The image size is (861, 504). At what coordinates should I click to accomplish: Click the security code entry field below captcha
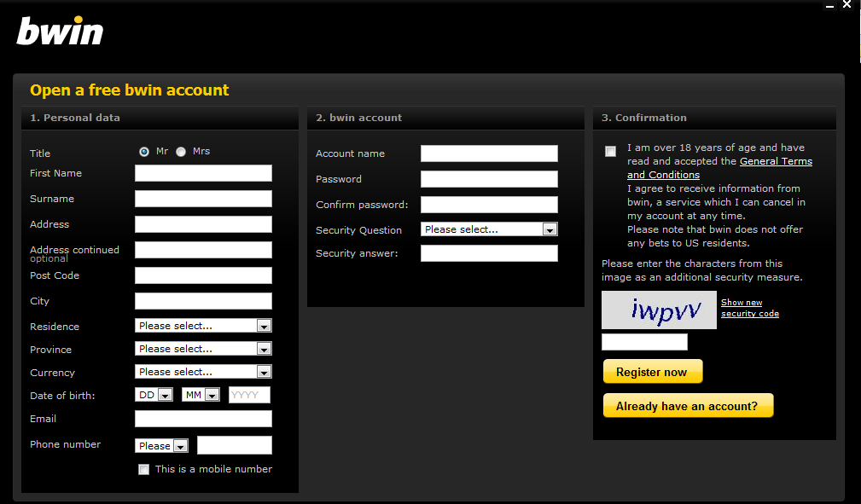pyautogui.click(x=643, y=341)
